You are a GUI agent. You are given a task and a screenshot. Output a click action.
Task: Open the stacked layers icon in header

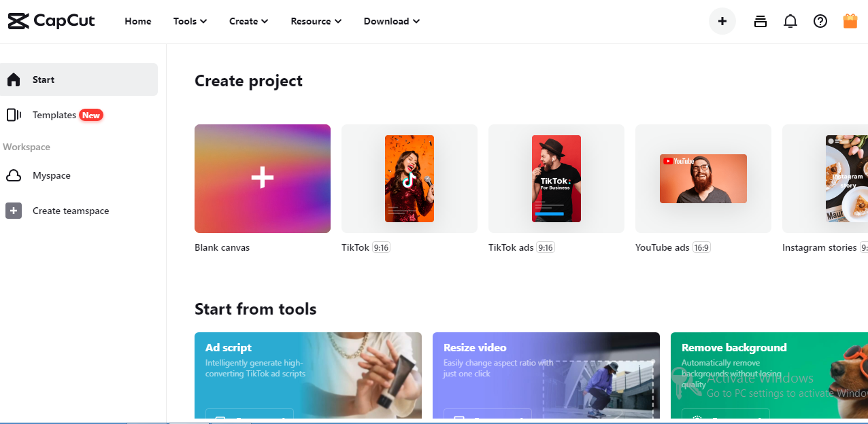coord(761,21)
